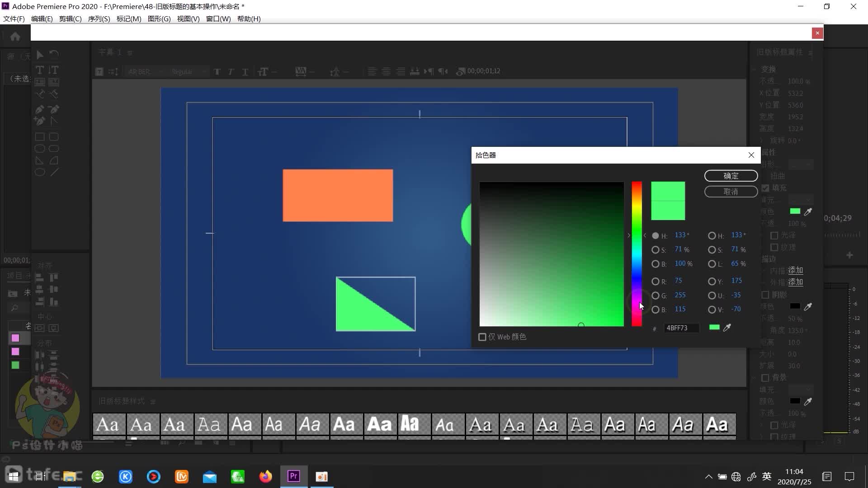Image resolution: width=868 pixels, height=488 pixels.
Task: Select the Path Type tool
Action: 40,94
